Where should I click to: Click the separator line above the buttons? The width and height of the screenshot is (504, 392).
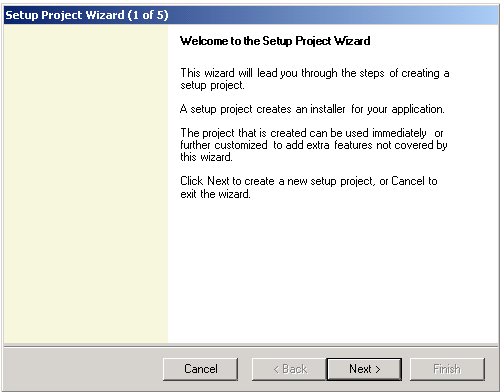tap(251, 346)
